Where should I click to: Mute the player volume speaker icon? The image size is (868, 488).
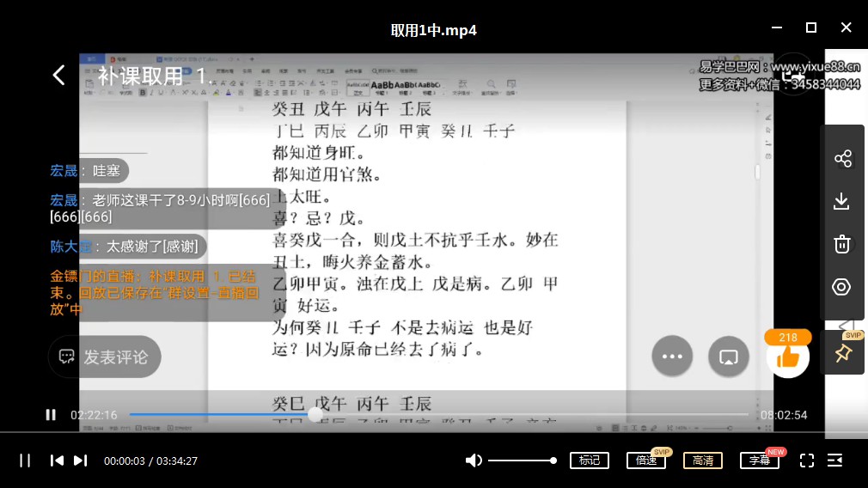473,461
